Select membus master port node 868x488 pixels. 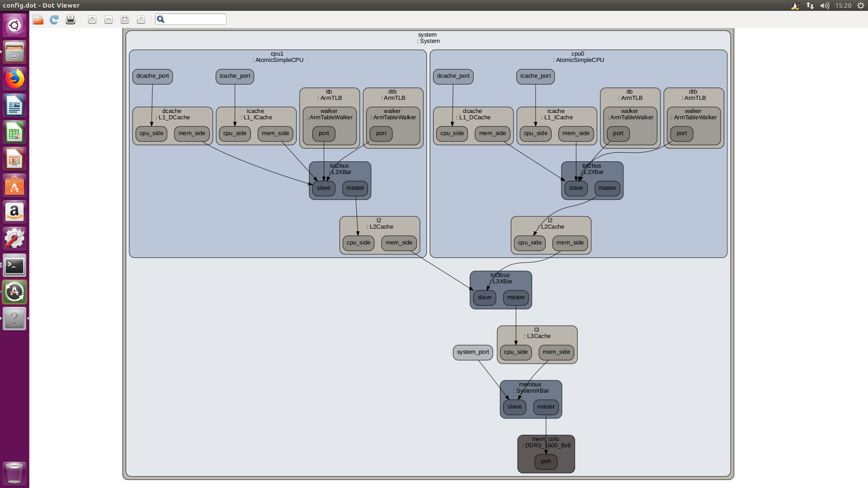tap(546, 407)
